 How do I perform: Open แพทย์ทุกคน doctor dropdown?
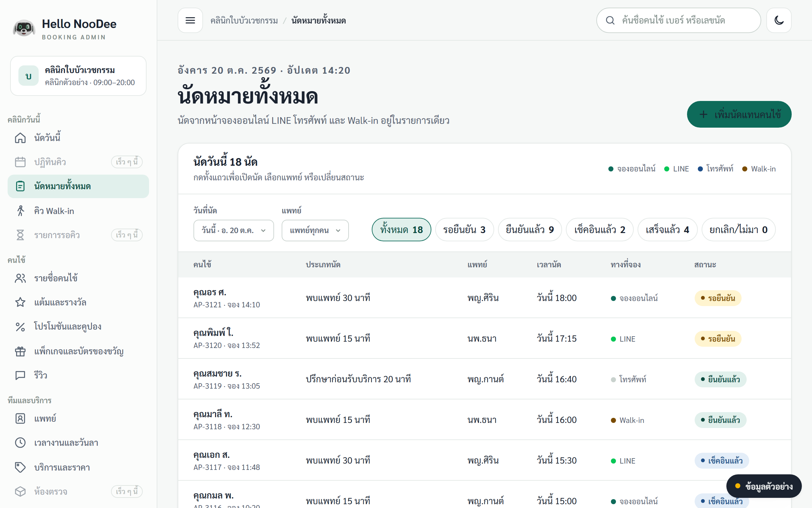[315, 231]
